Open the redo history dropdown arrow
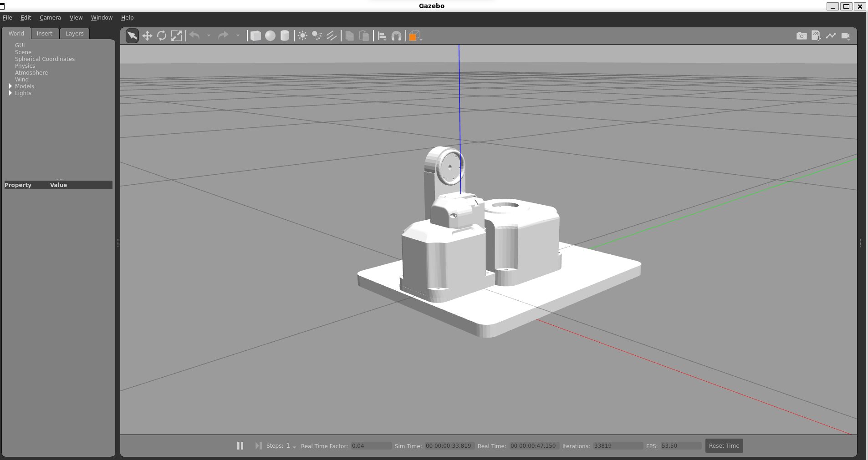The height and width of the screenshot is (460, 868). click(x=238, y=35)
